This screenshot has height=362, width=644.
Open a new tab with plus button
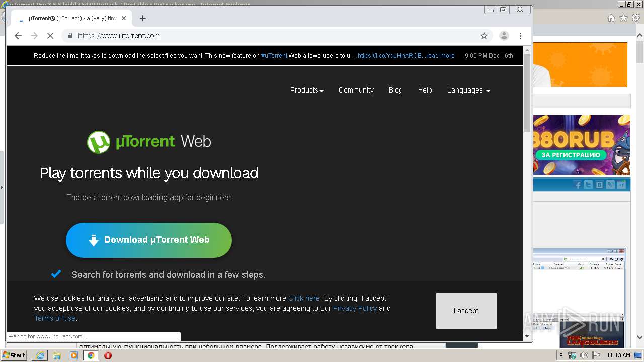pos(143,18)
